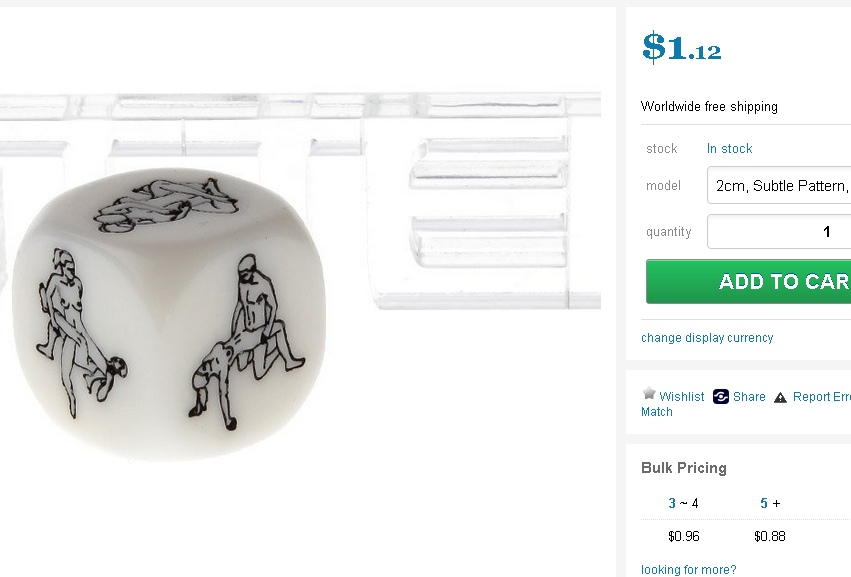Click the Match link

[657, 412]
